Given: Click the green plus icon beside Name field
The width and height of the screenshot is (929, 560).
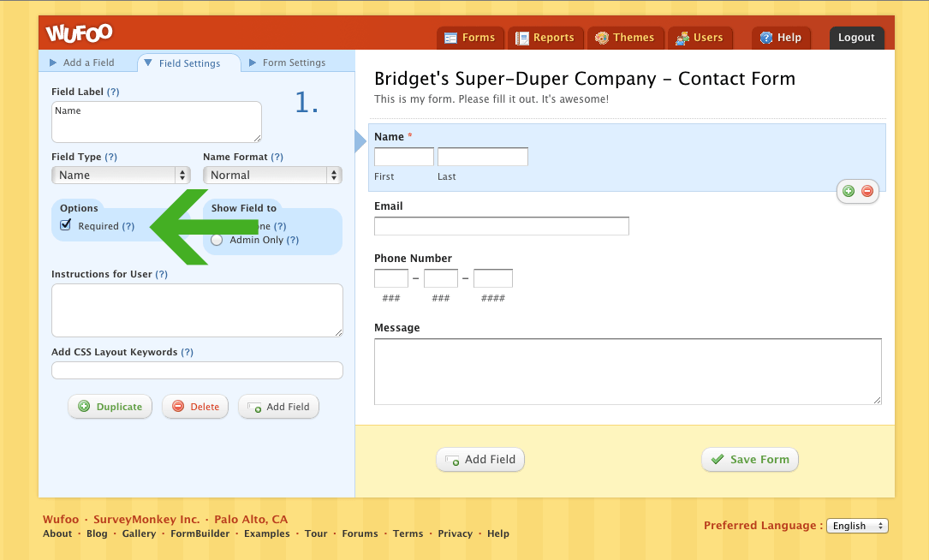Looking at the screenshot, I should pos(849,191).
